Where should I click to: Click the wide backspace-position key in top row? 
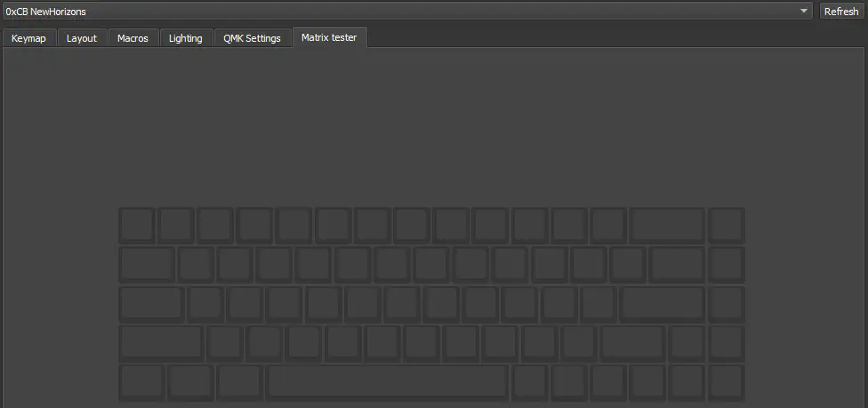point(667,225)
